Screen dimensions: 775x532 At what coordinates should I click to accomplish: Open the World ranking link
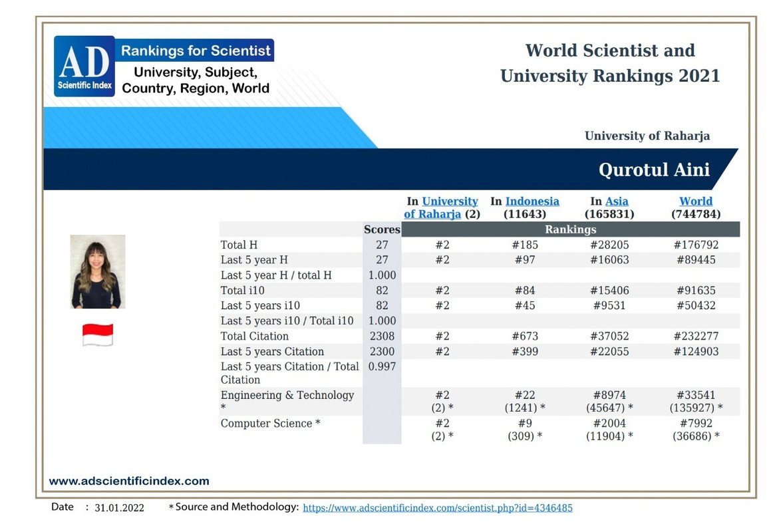pyautogui.click(x=695, y=201)
